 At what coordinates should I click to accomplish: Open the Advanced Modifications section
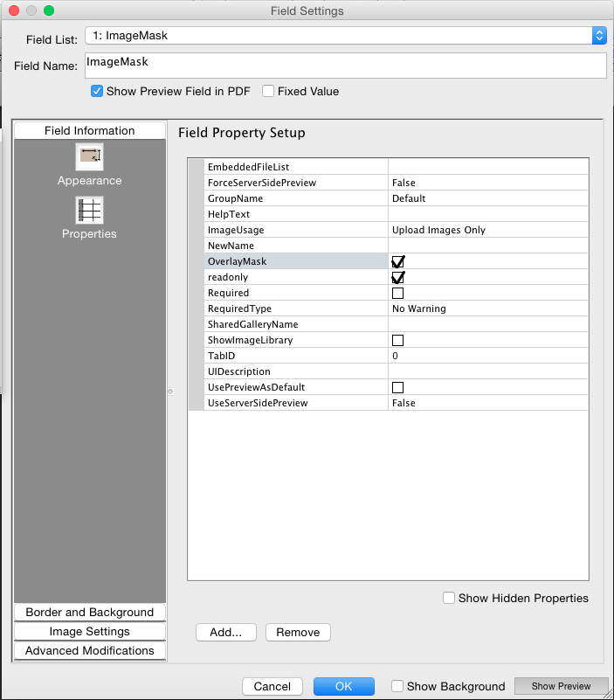click(x=90, y=651)
